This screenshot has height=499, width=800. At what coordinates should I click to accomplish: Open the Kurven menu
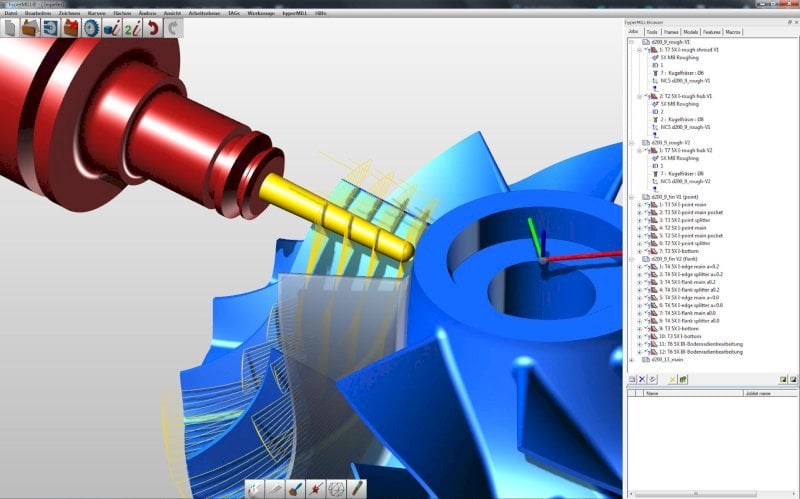tap(96, 13)
